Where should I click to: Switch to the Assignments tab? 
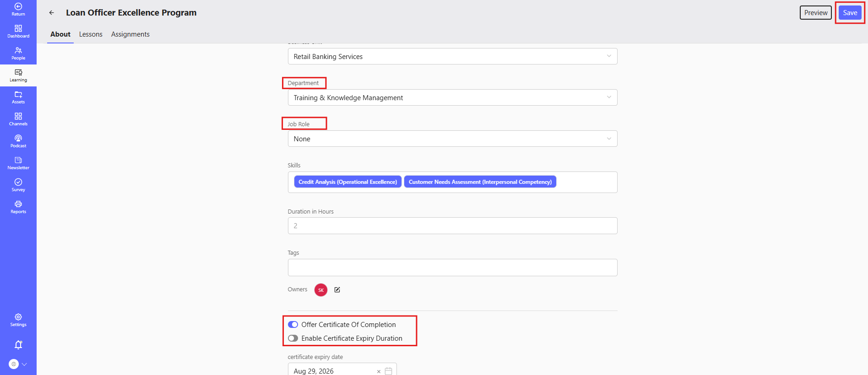(130, 34)
